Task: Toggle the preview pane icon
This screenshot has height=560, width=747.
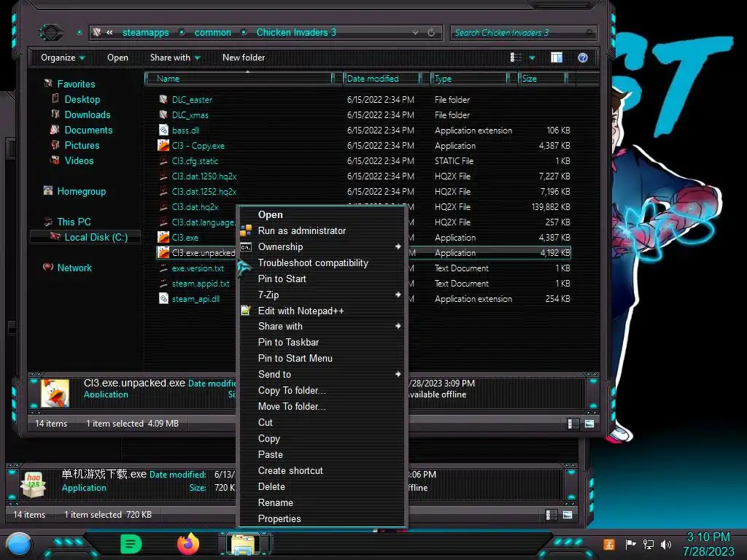Action: coord(557,58)
